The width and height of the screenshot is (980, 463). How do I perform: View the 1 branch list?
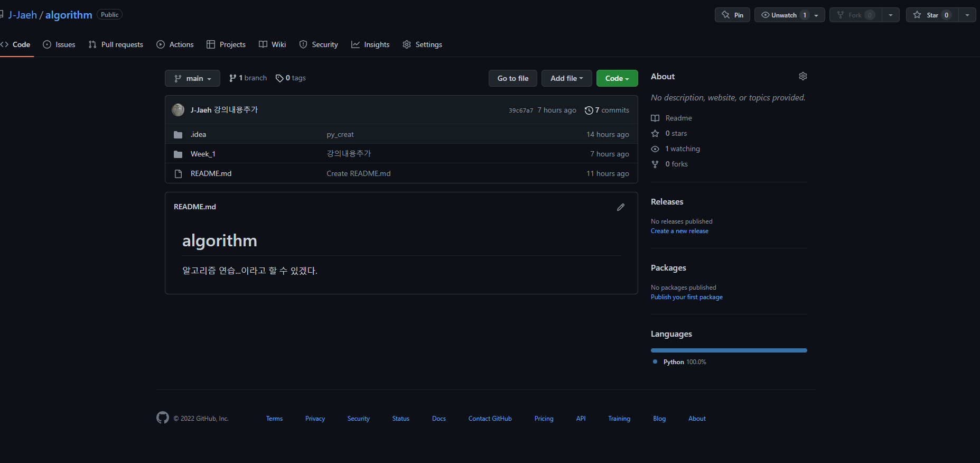click(248, 78)
